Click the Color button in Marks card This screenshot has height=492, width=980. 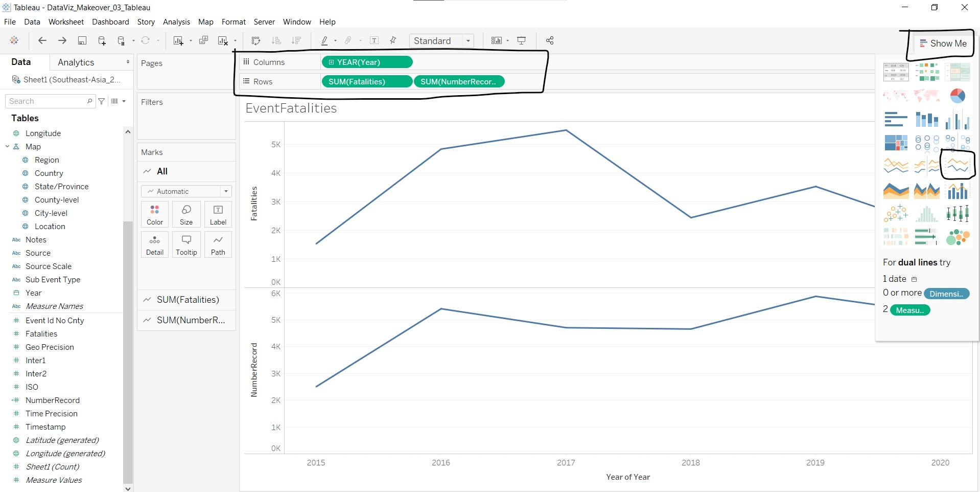pos(155,214)
